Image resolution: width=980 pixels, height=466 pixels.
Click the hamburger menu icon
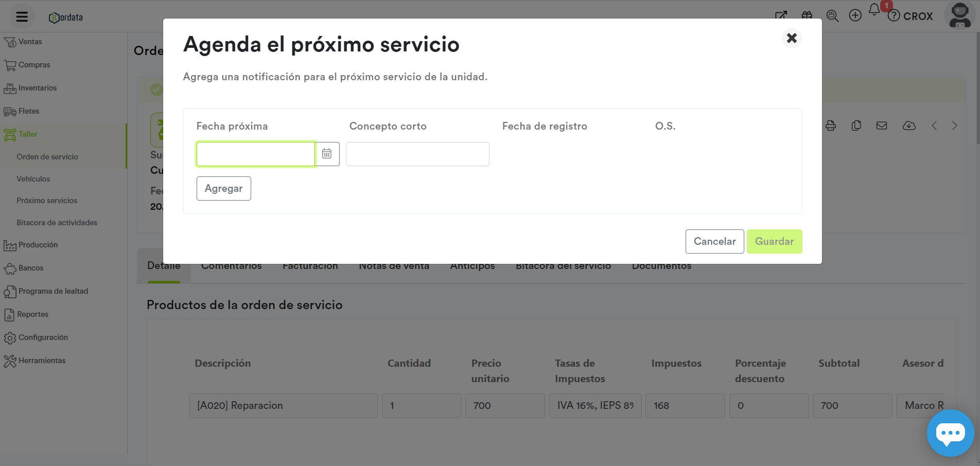(22, 17)
